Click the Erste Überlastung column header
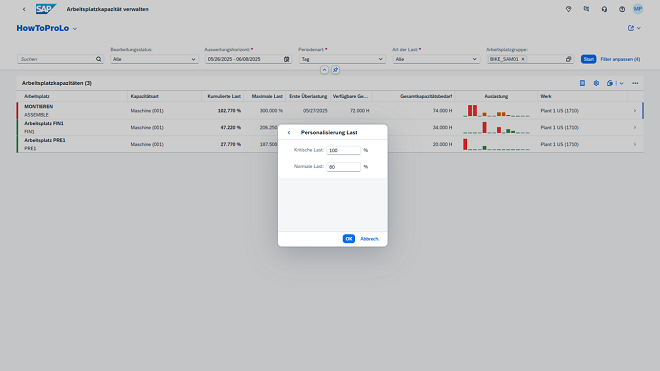Screen dimensions: 660x371 click(308, 96)
